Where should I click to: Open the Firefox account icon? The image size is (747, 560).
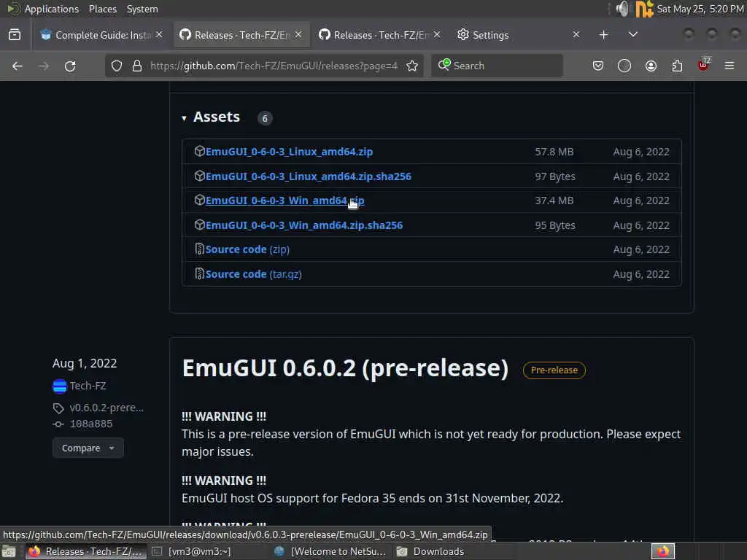(651, 66)
